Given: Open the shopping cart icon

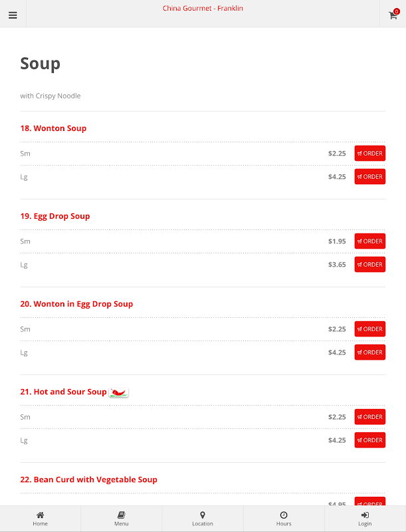Looking at the screenshot, I should click(x=393, y=15).
